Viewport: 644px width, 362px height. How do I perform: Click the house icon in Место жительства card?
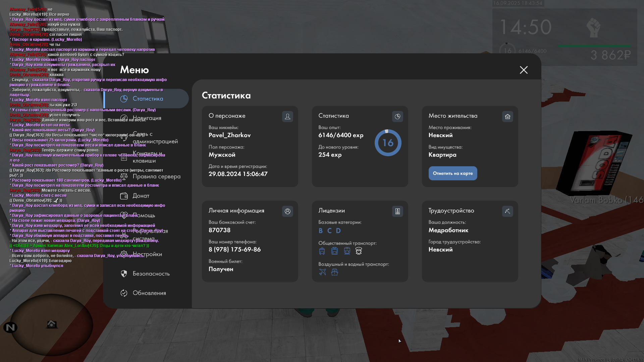[507, 116]
